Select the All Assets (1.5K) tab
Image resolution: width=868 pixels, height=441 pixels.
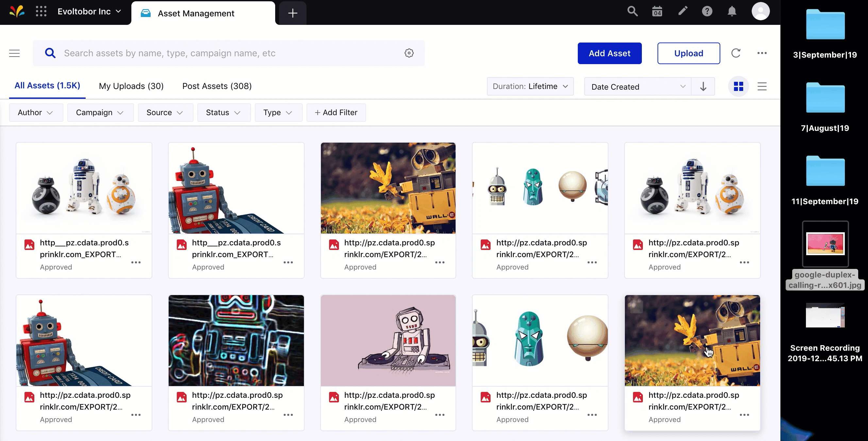tap(47, 86)
